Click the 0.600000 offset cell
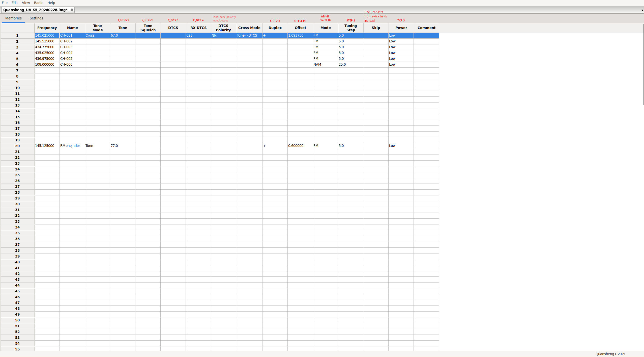The width and height of the screenshot is (644, 357). tap(300, 146)
